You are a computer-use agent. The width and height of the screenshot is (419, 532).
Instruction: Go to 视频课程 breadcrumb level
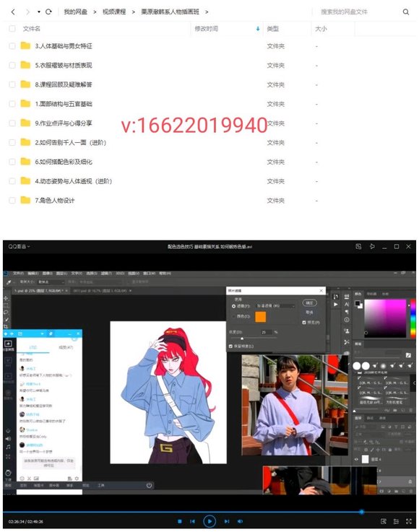(x=114, y=12)
